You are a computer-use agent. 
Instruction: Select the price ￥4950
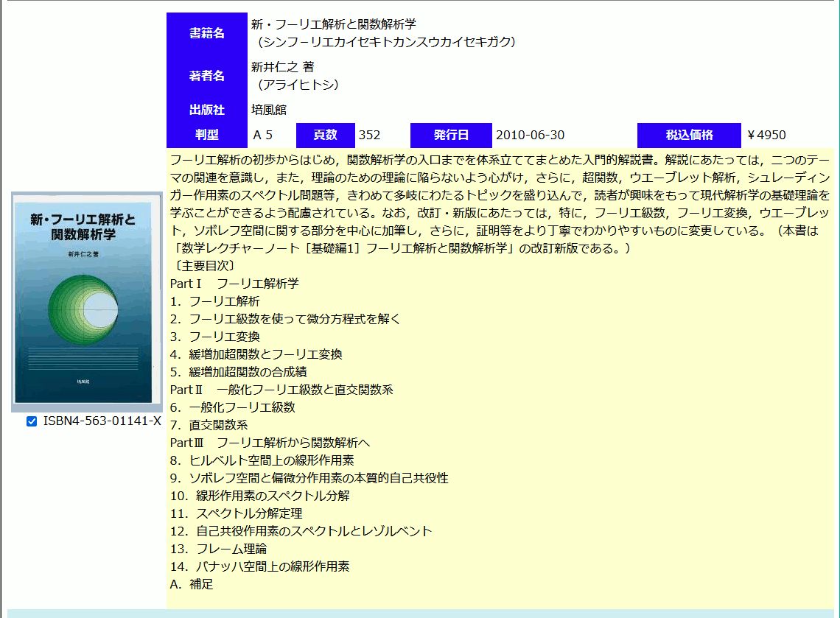click(766, 135)
